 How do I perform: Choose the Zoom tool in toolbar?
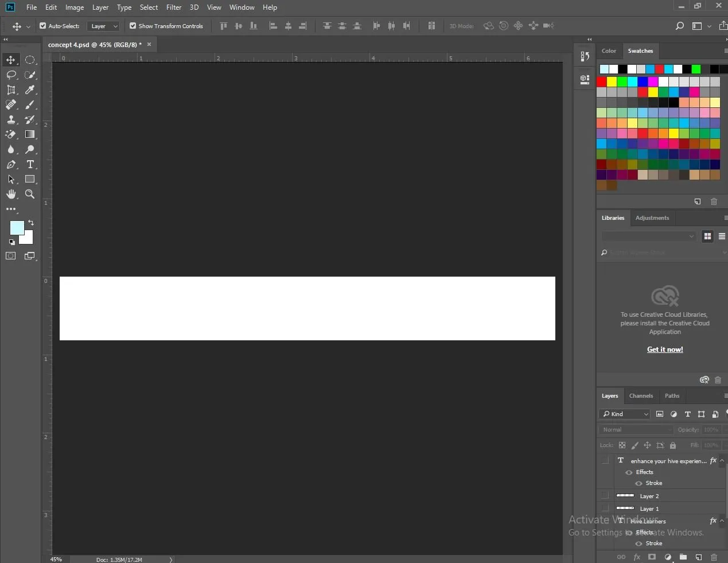tap(30, 195)
